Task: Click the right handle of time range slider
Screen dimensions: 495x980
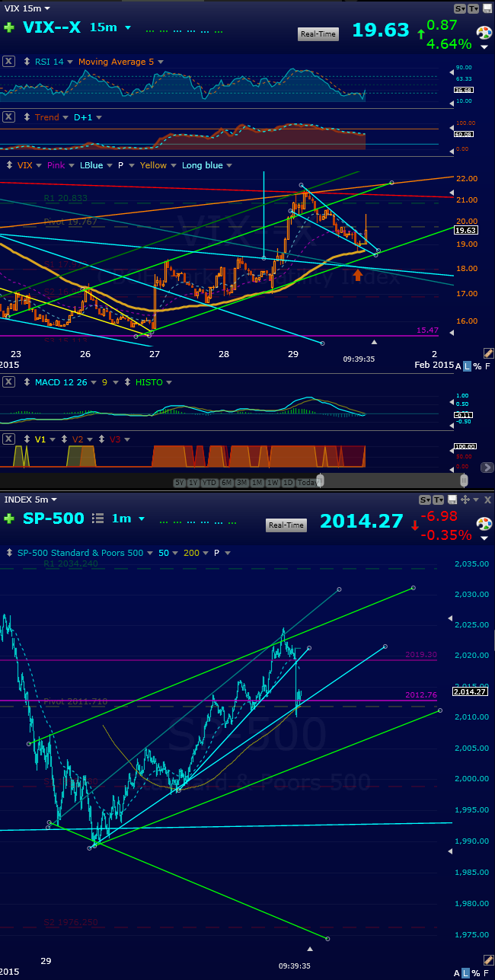Action: pos(464,480)
